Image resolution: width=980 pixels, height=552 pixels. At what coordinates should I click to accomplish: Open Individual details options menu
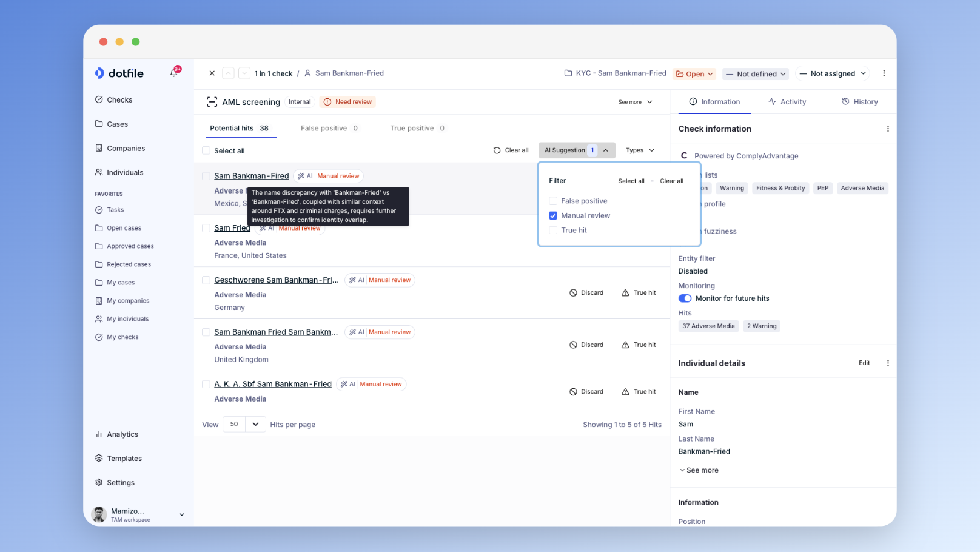[x=888, y=363]
